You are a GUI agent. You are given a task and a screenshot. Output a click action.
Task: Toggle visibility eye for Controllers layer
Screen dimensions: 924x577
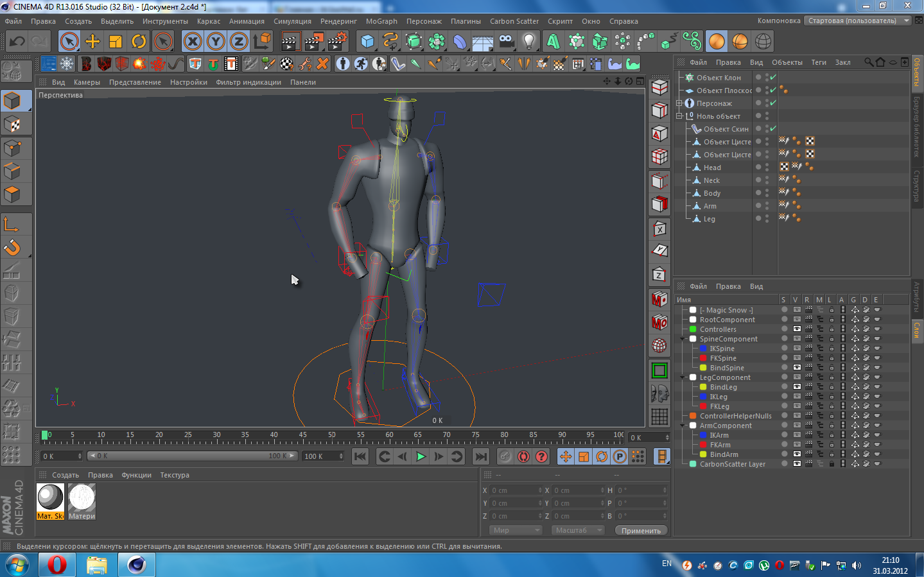(x=796, y=329)
